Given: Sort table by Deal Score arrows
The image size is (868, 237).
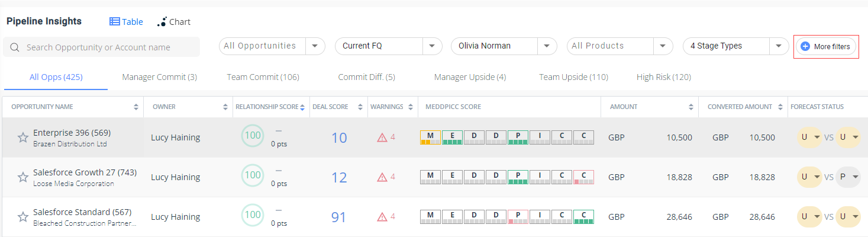Looking at the screenshot, I should click(360, 107).
